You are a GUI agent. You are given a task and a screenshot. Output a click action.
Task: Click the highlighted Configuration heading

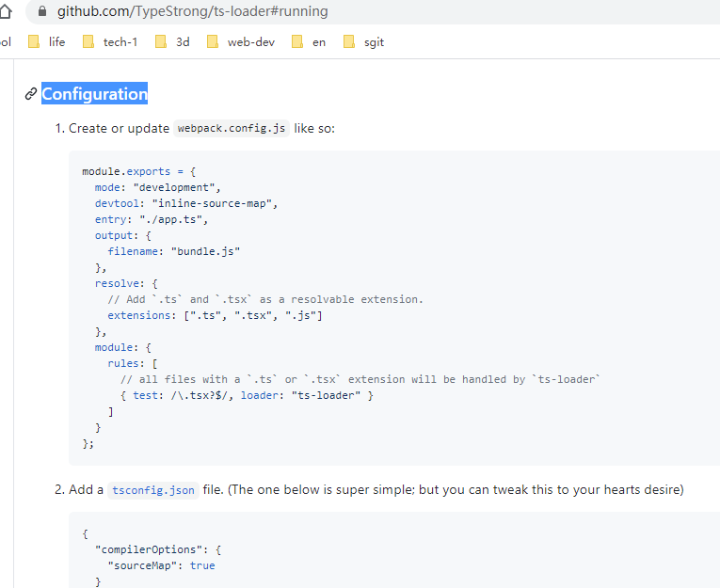pyautogui.click(x=94, y=94)
